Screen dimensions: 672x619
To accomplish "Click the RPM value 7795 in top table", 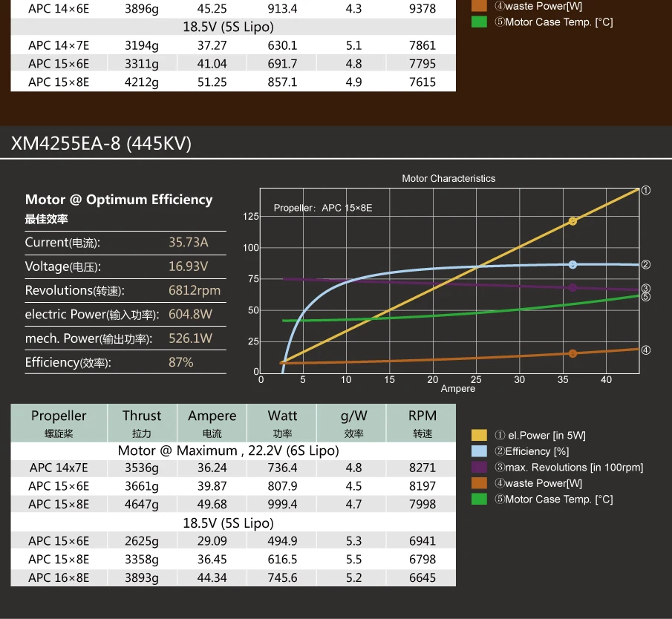I will [423, 63].
